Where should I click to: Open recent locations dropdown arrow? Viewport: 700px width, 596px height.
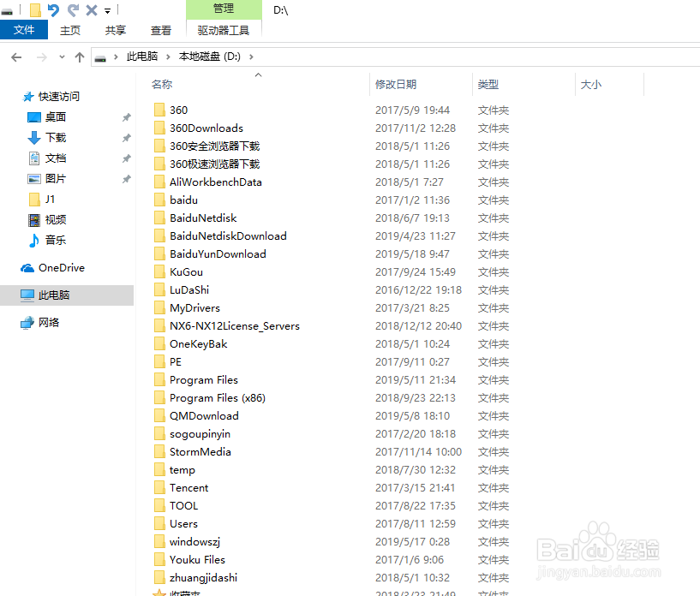tap(62, 57)
